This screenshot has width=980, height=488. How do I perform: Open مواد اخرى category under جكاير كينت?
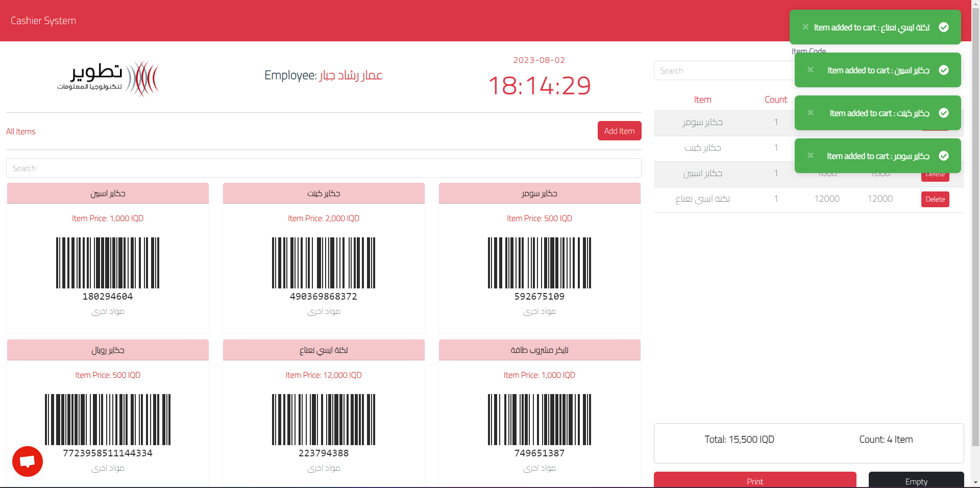[x=324, y=311]
